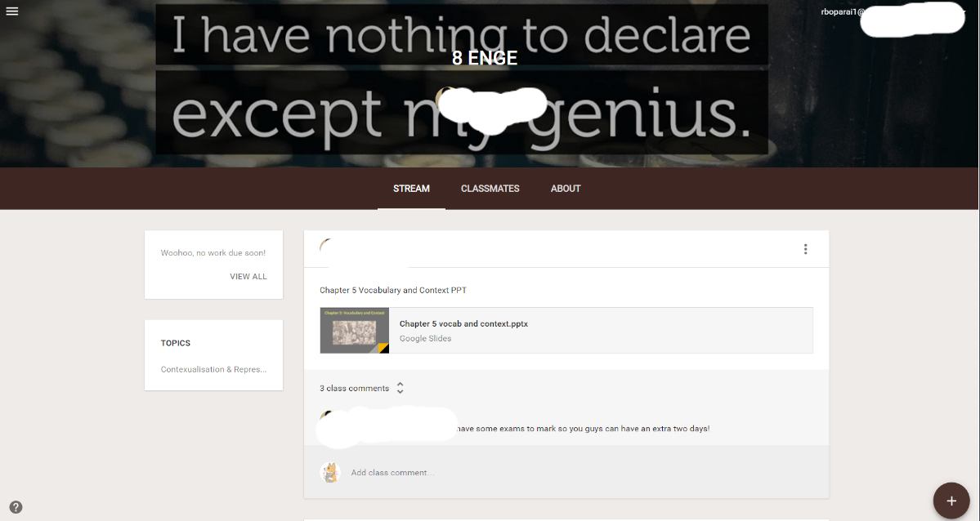Open the post's three-dot options menu

point(805,249)
